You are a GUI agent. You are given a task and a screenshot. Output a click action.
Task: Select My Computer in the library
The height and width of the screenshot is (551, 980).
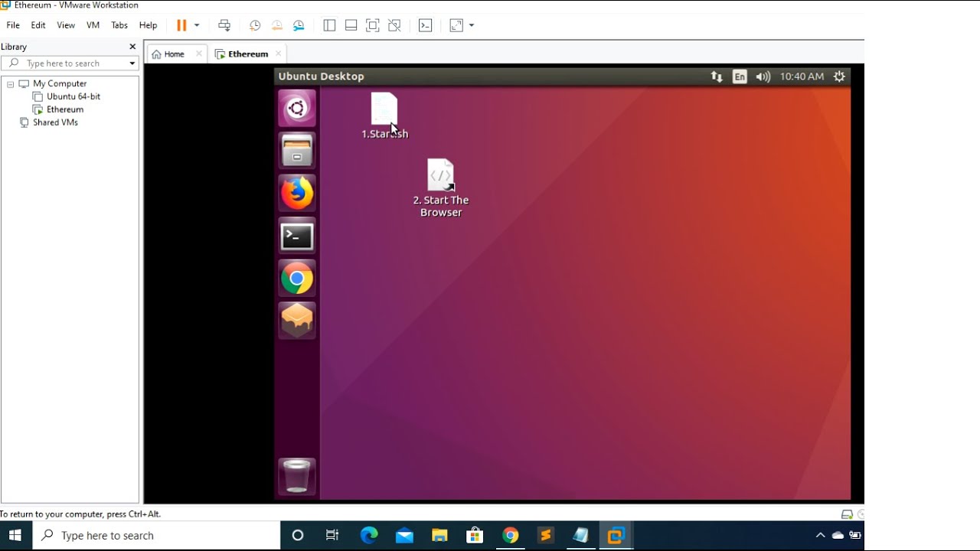tap(60, 83)
